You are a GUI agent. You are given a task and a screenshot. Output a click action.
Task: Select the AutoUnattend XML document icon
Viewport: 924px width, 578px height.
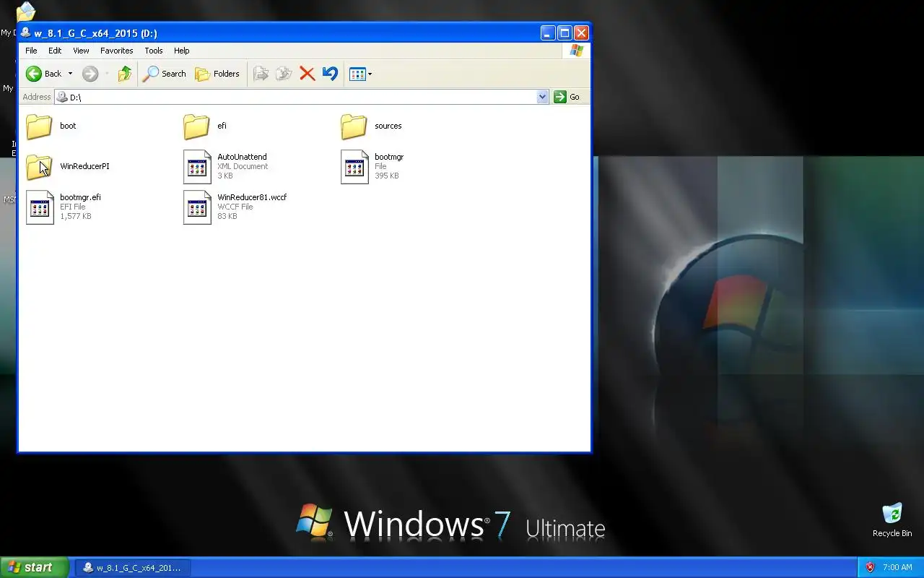[197, 167]
